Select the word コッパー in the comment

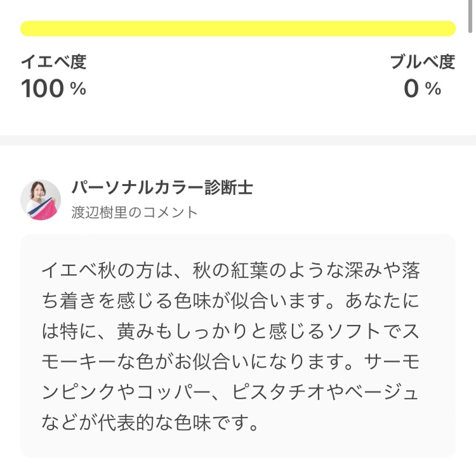174,392
